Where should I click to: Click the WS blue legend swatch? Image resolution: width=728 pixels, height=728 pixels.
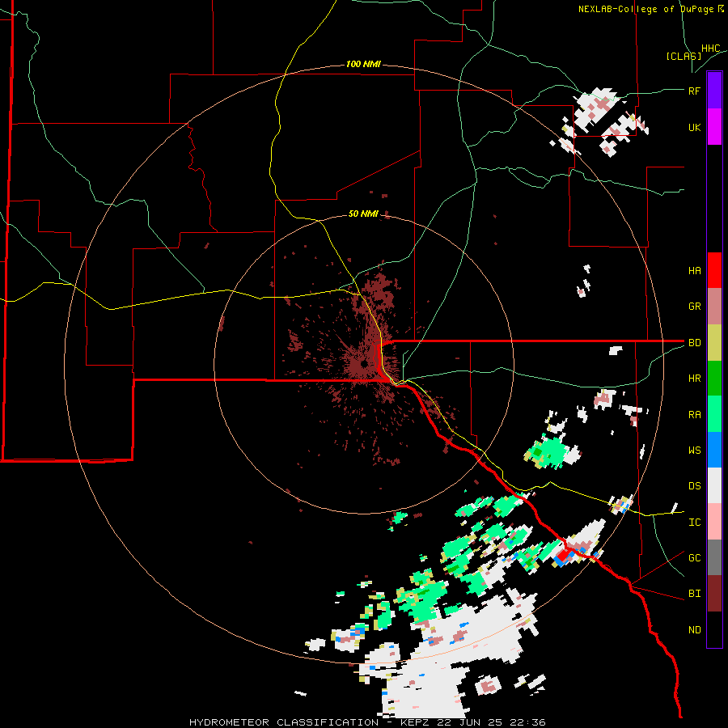714,450
